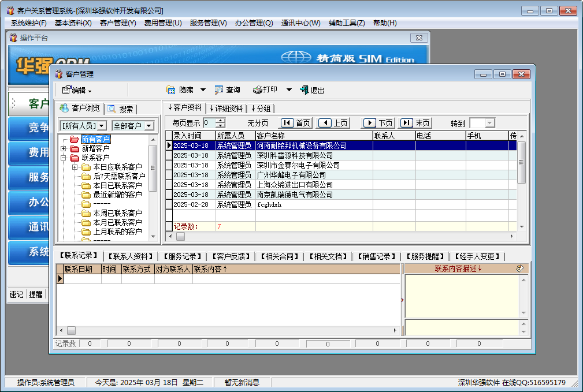Go to 下页 next page
Image resolution: width=583 pixels, height=392 pixels.
coord(378,123)
